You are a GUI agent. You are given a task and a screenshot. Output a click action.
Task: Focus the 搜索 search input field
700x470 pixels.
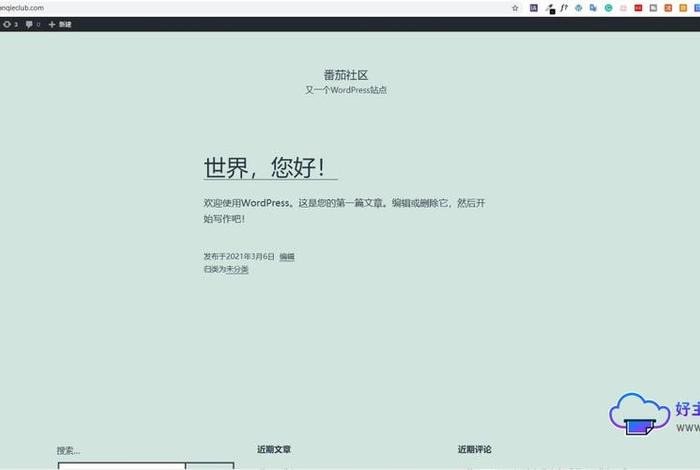click(x=121, y=466)
